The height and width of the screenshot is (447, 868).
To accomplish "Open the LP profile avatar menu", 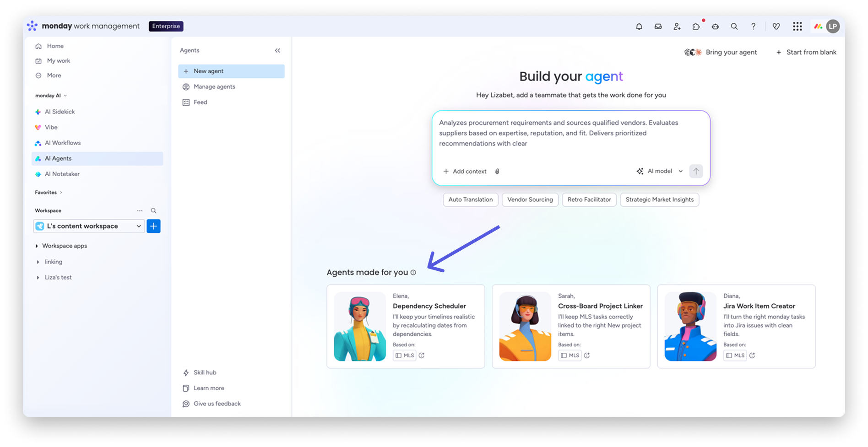I will [833, 27].
